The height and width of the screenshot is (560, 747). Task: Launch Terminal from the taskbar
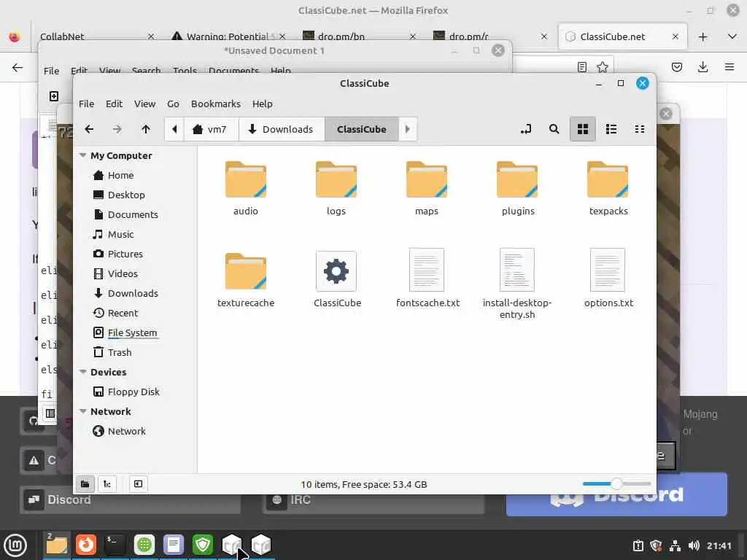pos(115,545)
